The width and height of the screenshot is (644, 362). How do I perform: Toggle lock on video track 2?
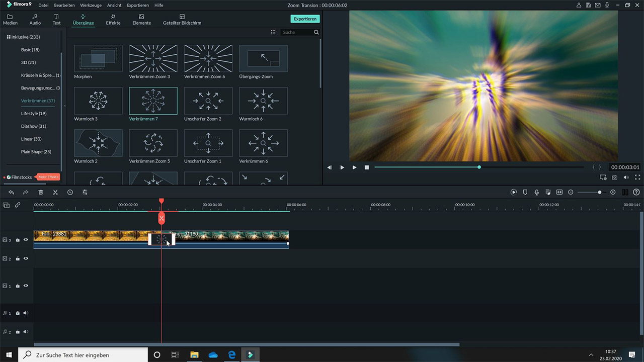[18, 259]
